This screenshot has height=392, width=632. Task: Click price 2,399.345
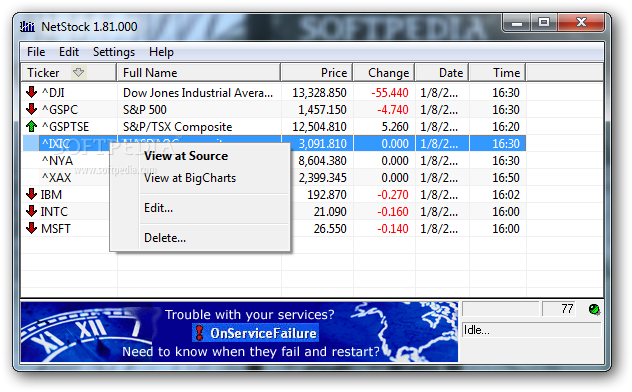[322, 178]
